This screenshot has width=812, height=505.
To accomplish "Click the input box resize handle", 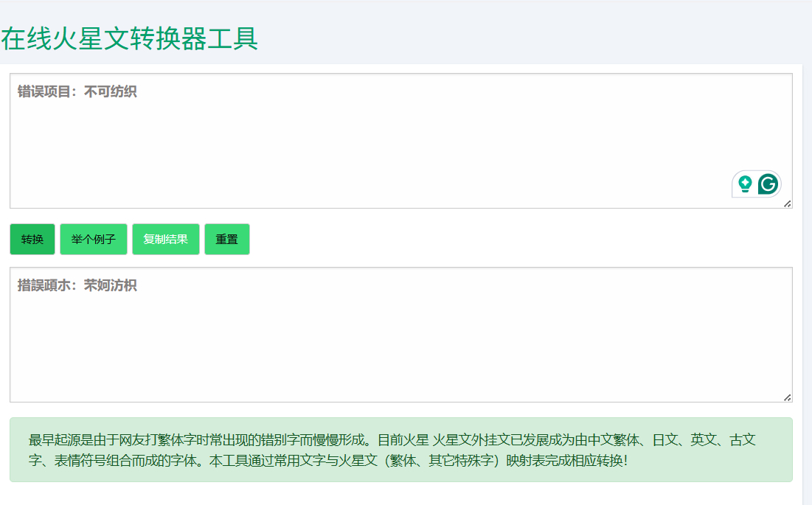I will pos(787,203).
